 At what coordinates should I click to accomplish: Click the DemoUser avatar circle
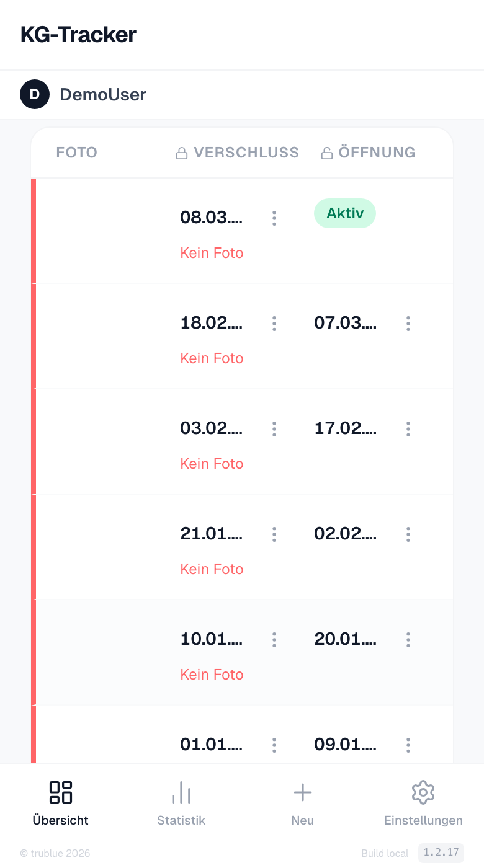[x=35, y=94]
